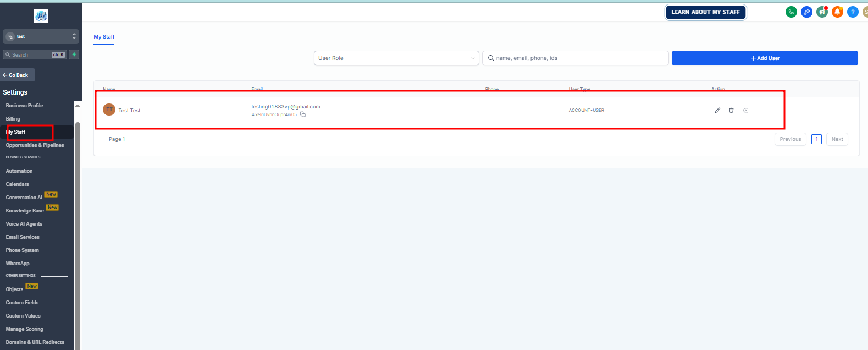
Task: Select page number 1 in pagination
Action: point(817,139)
